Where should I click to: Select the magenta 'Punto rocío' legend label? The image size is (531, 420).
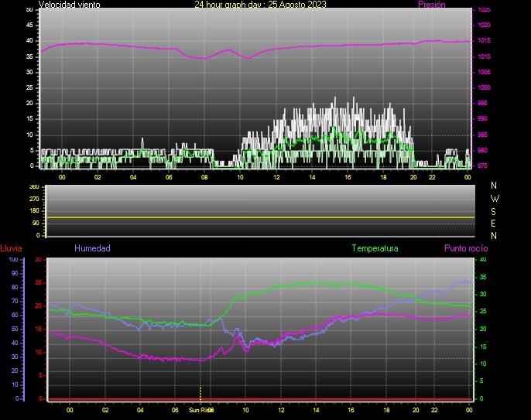pyautogui.click(x=466, y=248)
